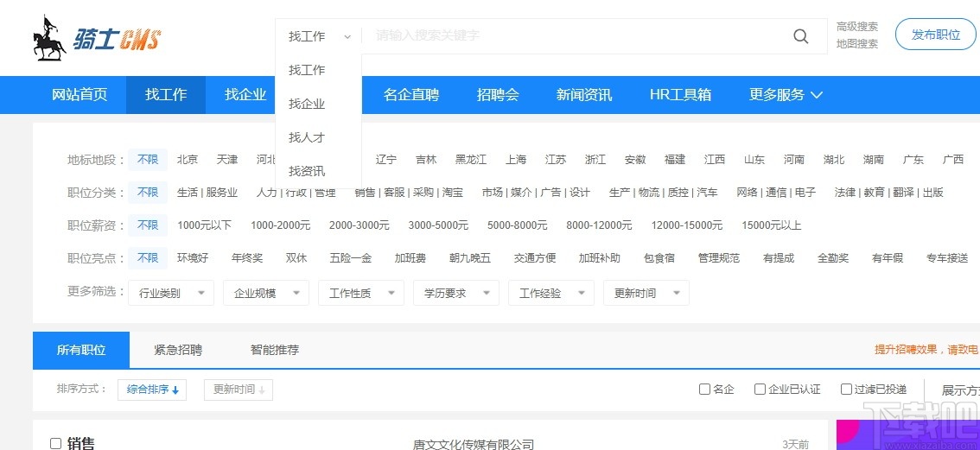Check the 过滤已投递 checkbox
The width and height of the screenshot is (980, 450).
[846, 390]
